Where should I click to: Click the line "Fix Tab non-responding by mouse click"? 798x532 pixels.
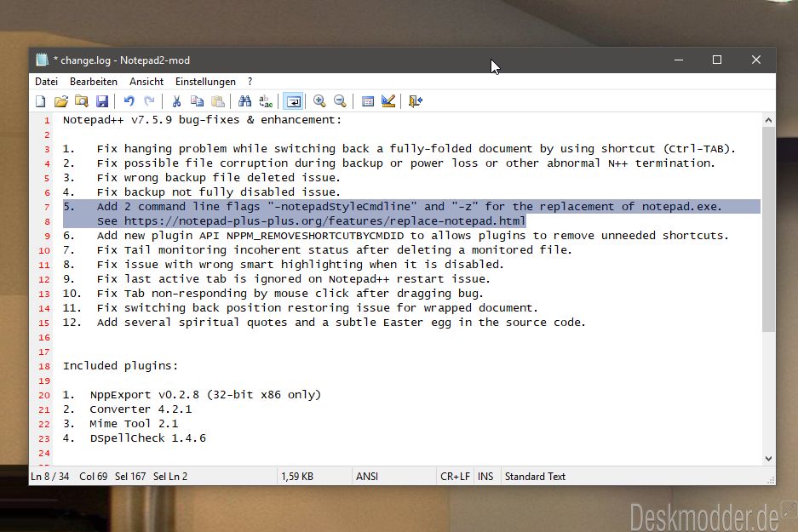tap(273, 294)
